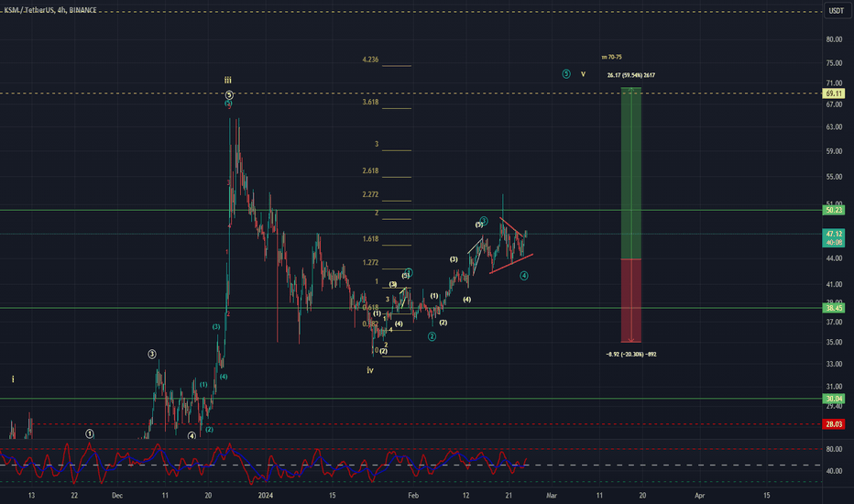Viewport: 854px width, 504px height.
Task: Click the 26.17 (59.54%) target label
Action: 630,75
